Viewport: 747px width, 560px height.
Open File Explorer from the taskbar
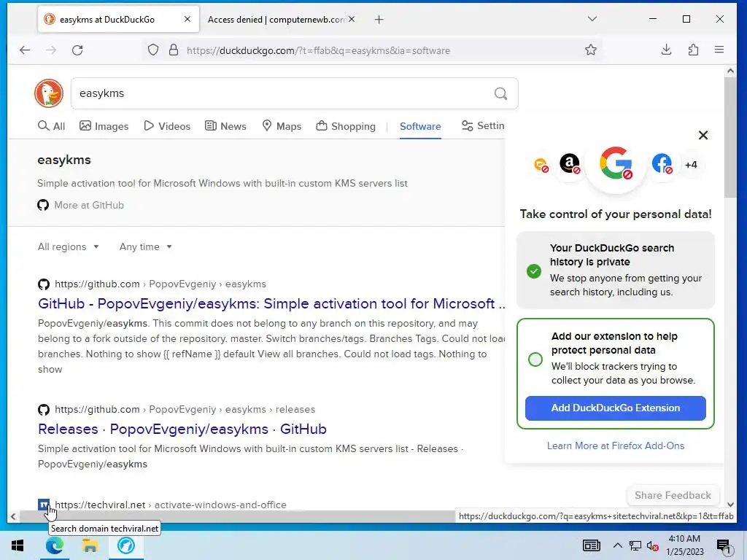[90, 545]
